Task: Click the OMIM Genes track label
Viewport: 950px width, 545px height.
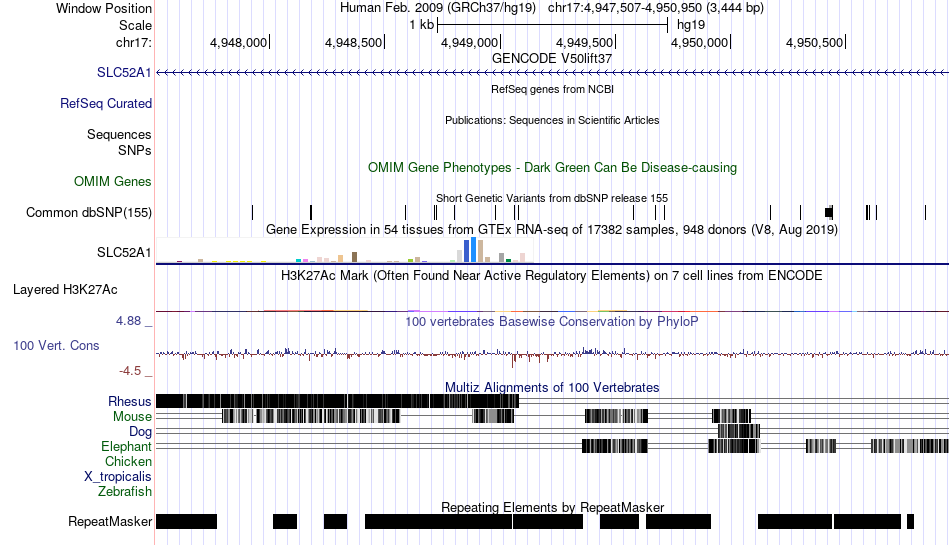Action: click(113, 182)
